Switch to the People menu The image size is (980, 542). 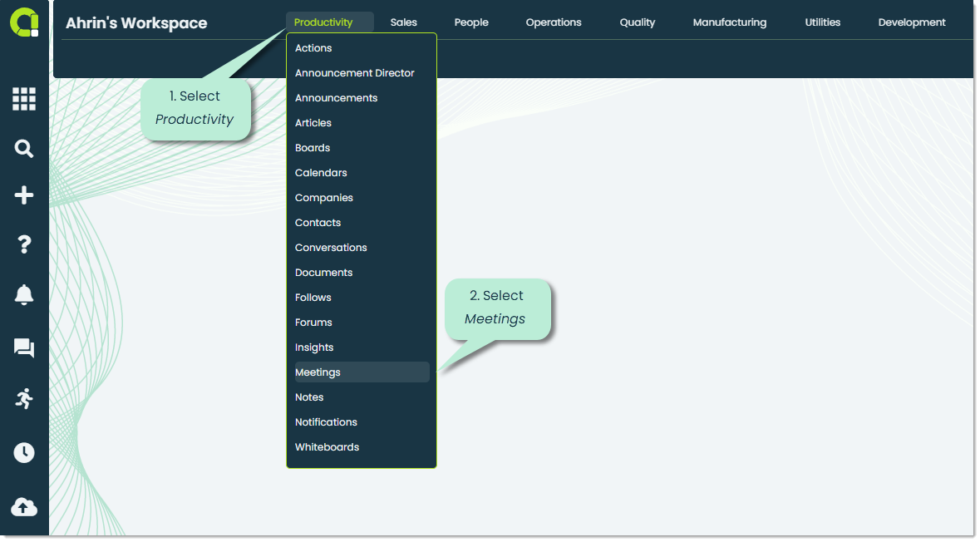click(x=471, y=22)
